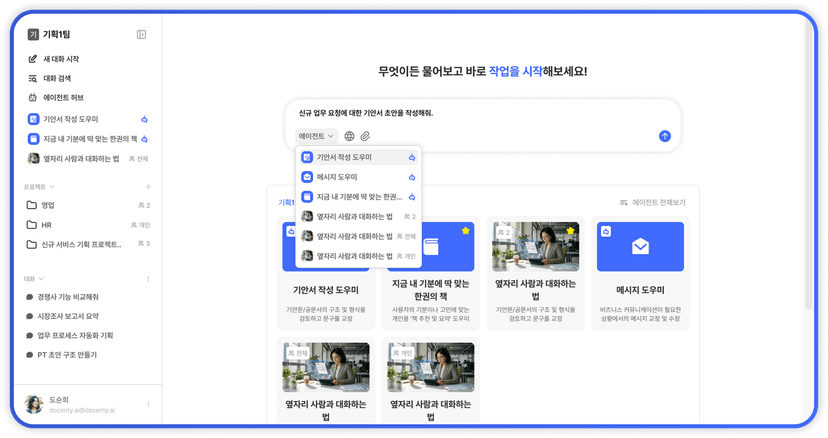Collapse the 프로젝트 section chevron
This screenshot has width=828, height=438.
point(52,187)
